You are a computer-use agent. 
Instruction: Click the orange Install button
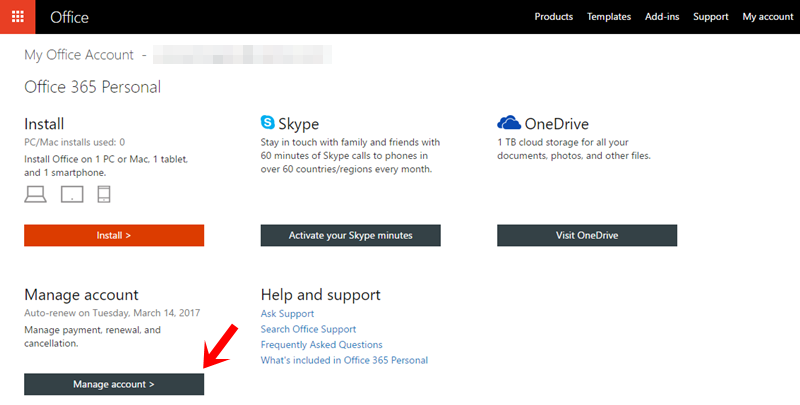pyautogui.click(x=114, y=235)
